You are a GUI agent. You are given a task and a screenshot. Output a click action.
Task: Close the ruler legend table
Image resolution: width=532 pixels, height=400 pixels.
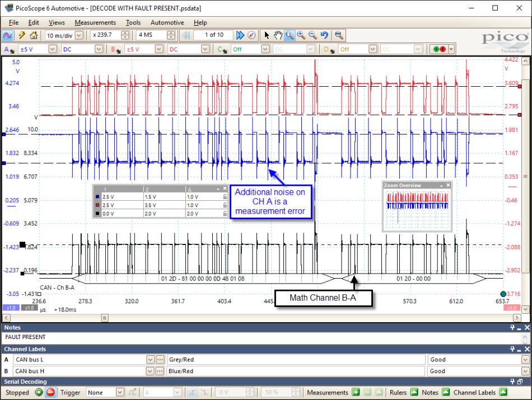click(225, 189)
